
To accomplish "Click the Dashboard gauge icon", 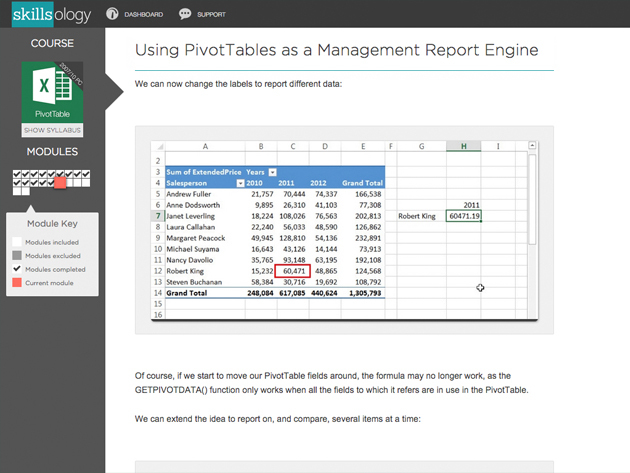I will click(113, 14).
